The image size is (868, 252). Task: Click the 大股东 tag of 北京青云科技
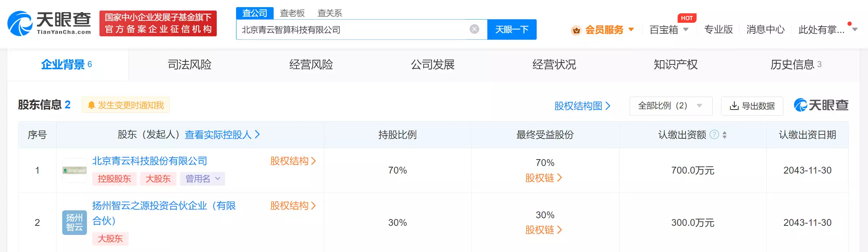click(x=158, y=178)
